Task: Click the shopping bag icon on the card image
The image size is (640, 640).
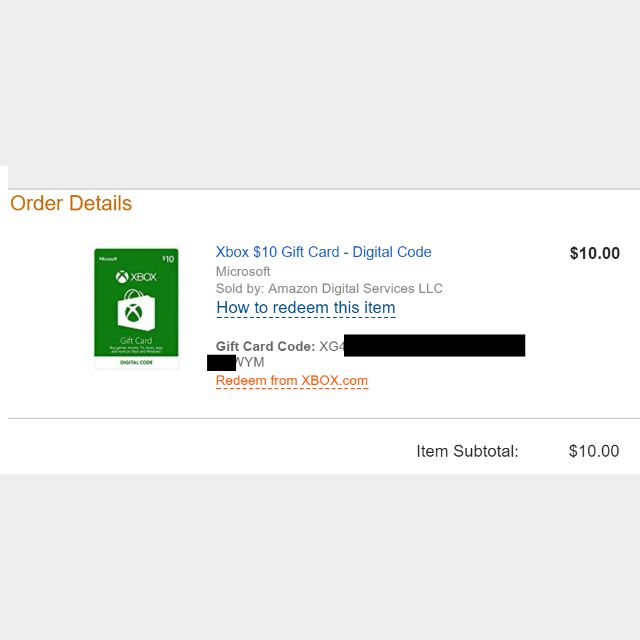Action: point(136,310)
